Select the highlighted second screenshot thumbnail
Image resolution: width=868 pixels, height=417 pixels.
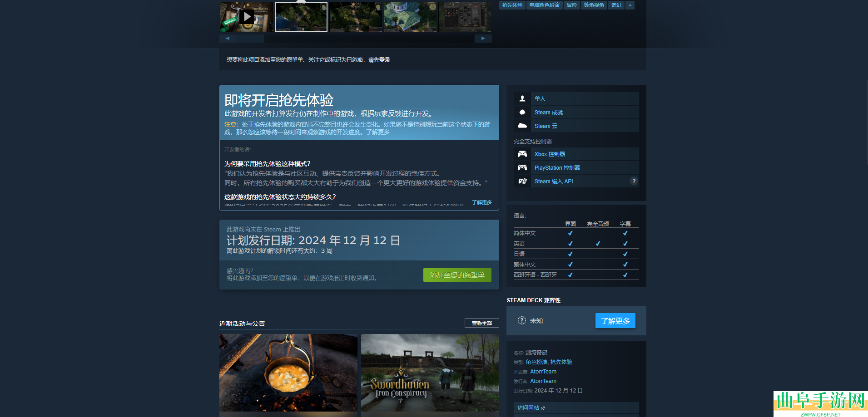(301, 17)
